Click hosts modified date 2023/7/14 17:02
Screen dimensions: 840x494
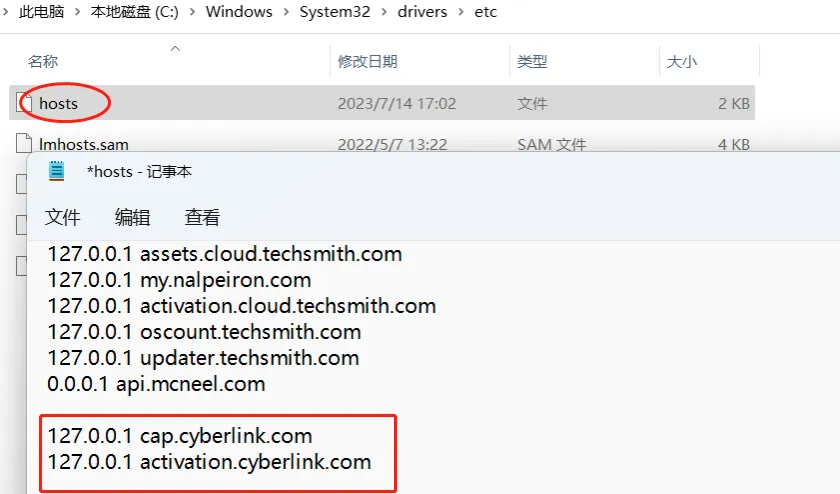[x=397, y=103]
